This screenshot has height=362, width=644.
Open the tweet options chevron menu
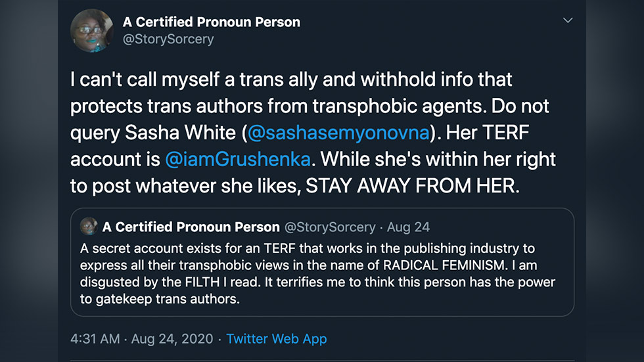pyautogui.click(x=568, y=20)
